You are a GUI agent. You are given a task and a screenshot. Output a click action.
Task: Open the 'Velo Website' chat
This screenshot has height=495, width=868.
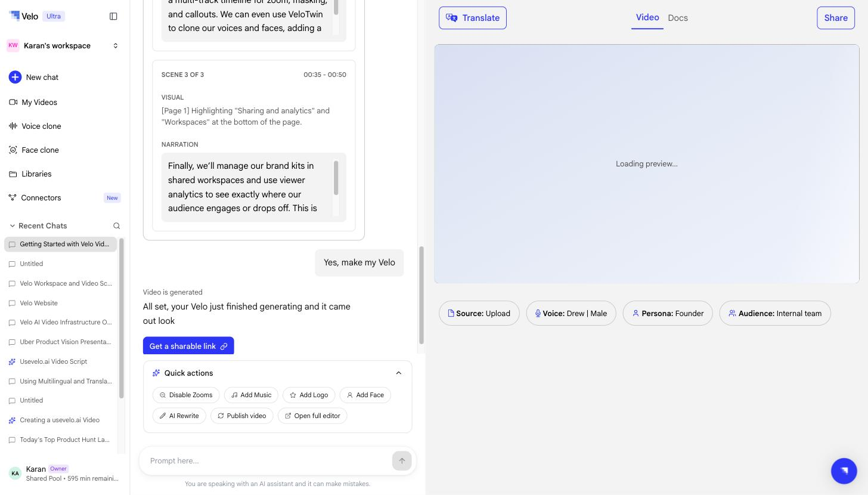60,303
